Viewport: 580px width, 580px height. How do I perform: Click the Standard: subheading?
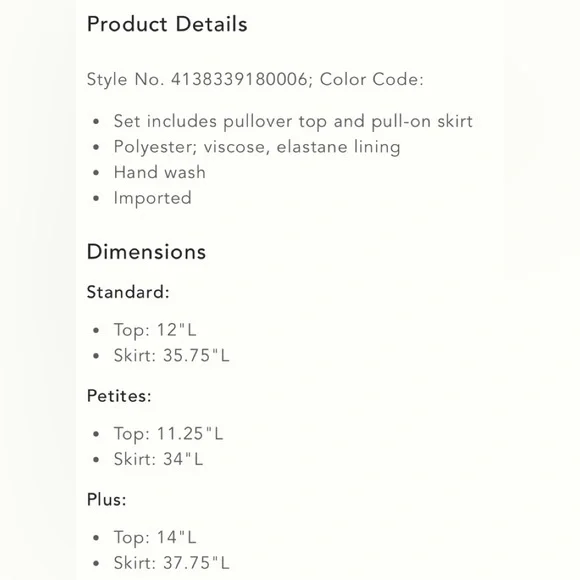click(x=128, y=292)
